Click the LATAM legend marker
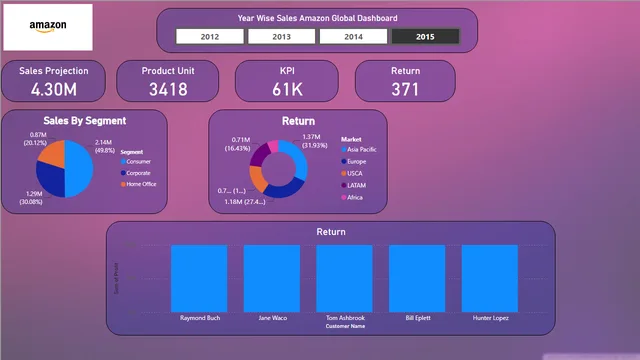 (x=344, y=185)
